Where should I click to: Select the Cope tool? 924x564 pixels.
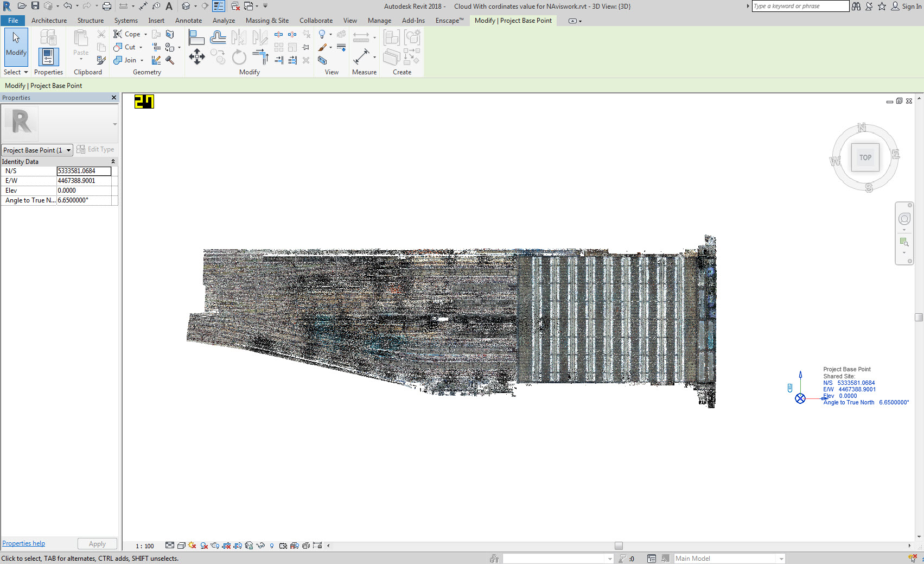(x=126, y=34)
